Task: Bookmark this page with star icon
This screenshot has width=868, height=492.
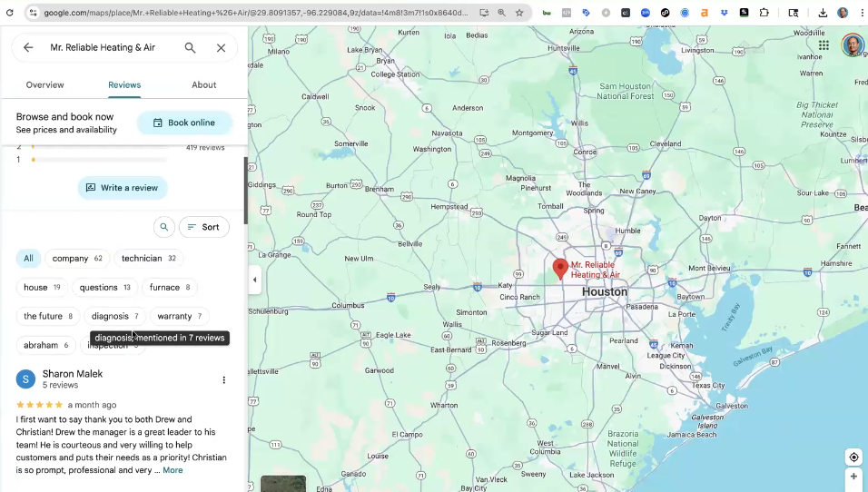Action: coord(519,13)
